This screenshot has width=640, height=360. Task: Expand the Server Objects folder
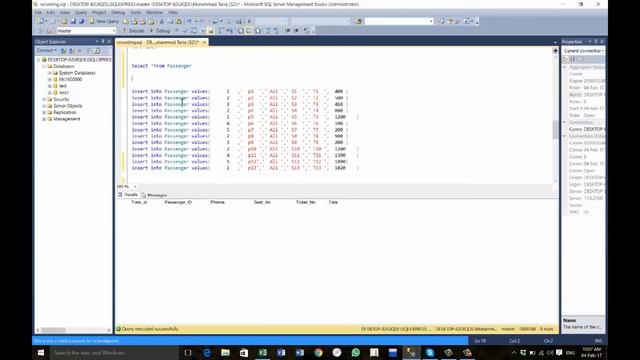(x=44, y=106)
